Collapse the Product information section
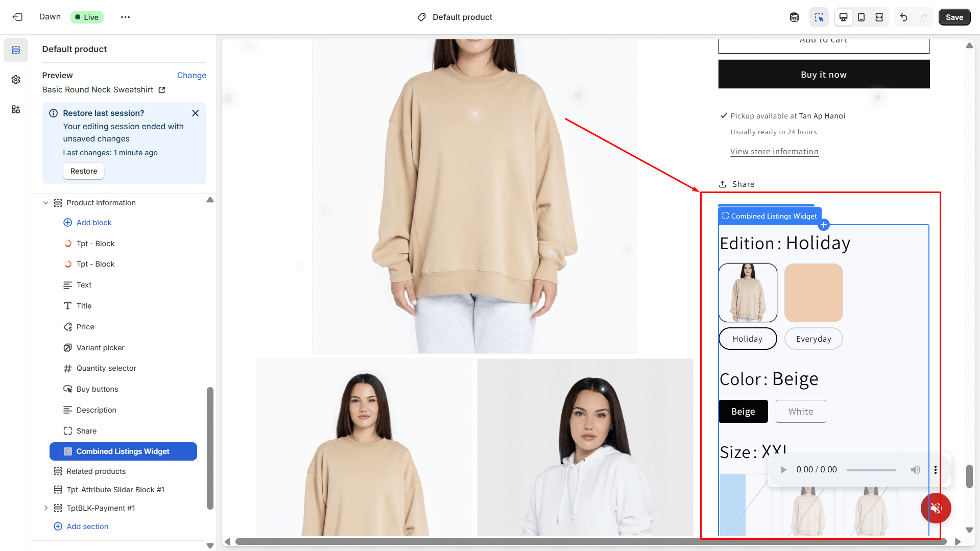The image size is (980, 551). coord(45,203)
